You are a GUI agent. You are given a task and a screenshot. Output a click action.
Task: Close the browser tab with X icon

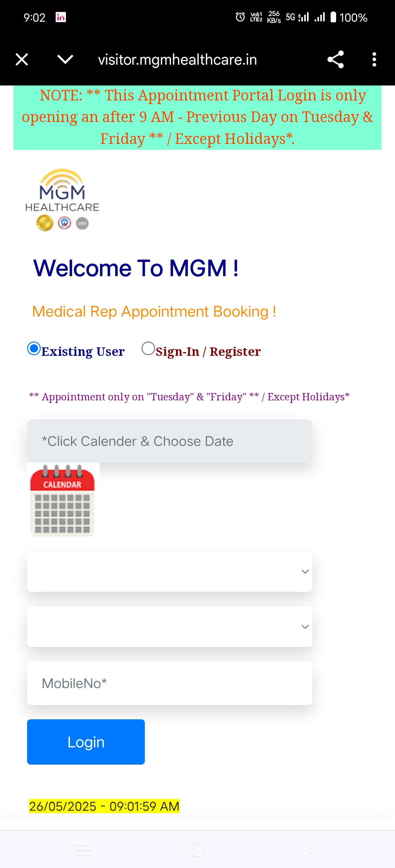(x=22, y=59)
